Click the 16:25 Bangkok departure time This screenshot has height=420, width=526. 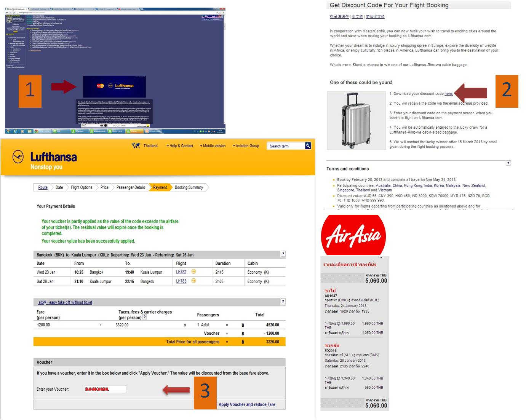[x=79, y=272]
